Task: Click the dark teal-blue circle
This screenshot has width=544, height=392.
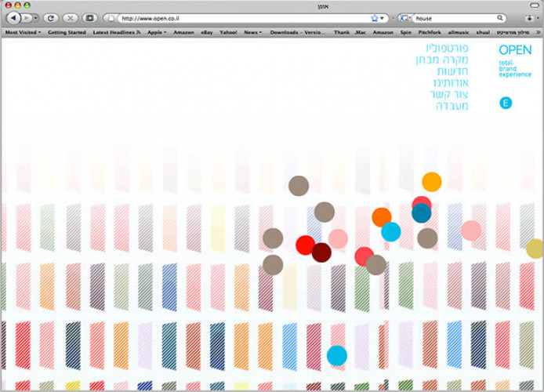Action: (422, 213)
